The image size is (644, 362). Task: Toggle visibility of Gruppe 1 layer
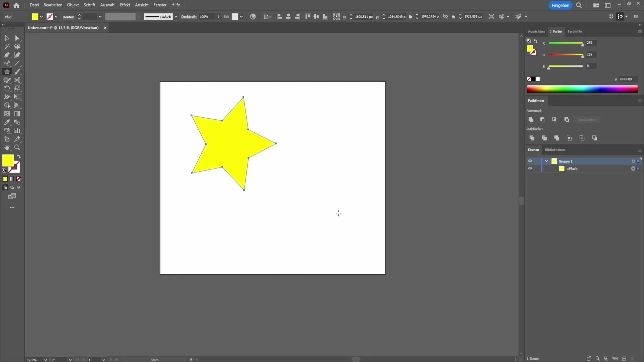[530, 161]
